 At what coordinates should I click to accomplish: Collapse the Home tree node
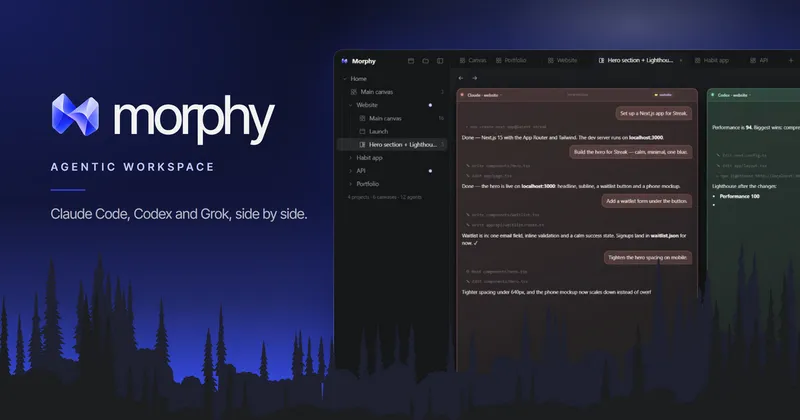click(x=345, y=79)
